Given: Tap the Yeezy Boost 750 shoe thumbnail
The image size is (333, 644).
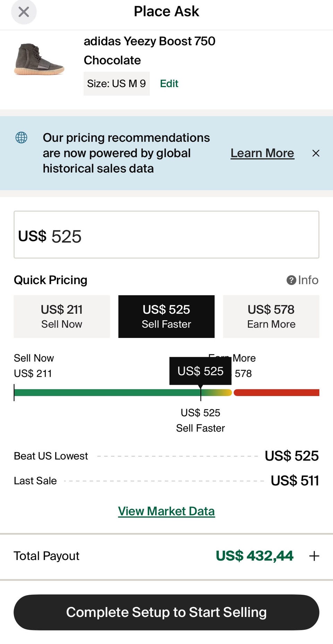Looking at the screenshot, I should tap(39, 59).
